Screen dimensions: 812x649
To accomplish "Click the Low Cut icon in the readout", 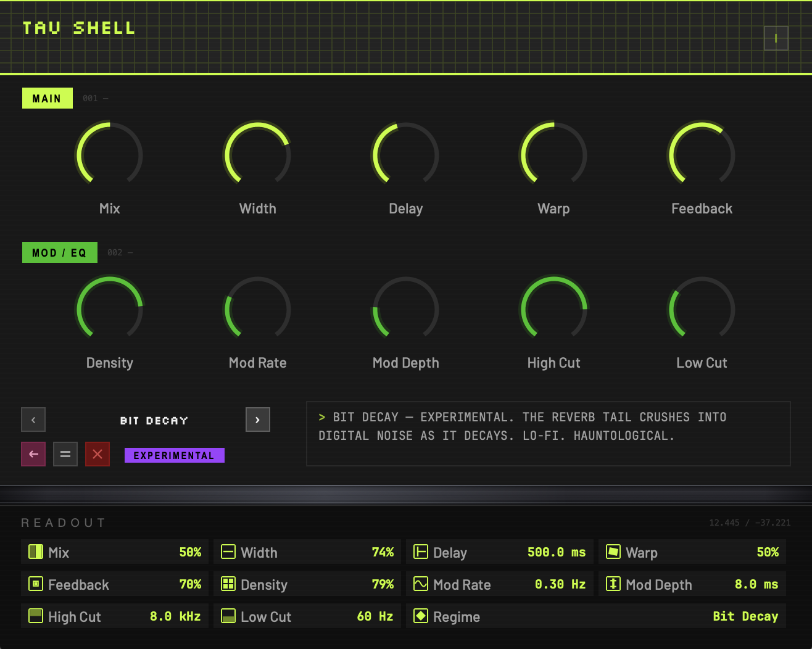I will (x=228, y=616).
